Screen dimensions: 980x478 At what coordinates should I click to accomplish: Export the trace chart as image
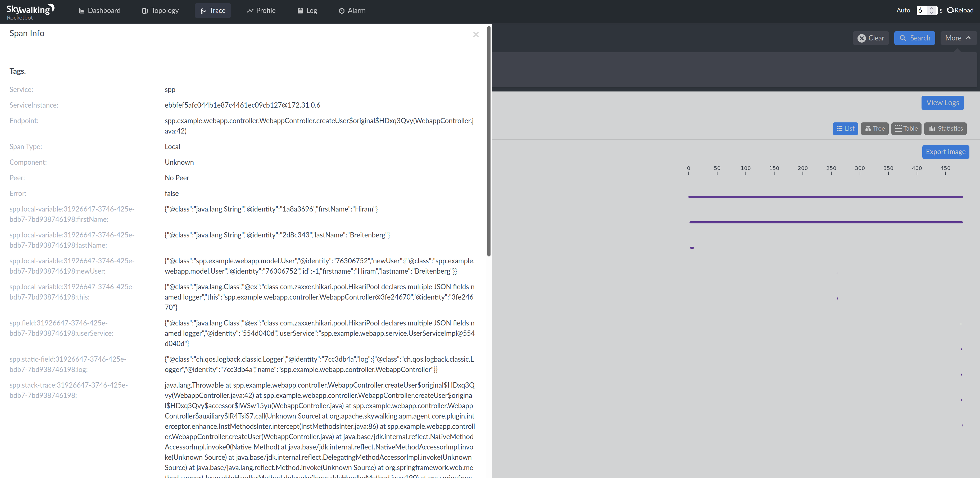[x=945, y=152]
